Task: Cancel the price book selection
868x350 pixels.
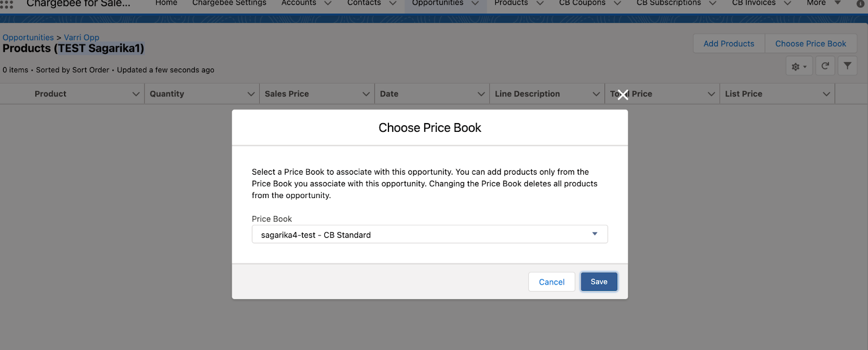Action: [551, 282]
